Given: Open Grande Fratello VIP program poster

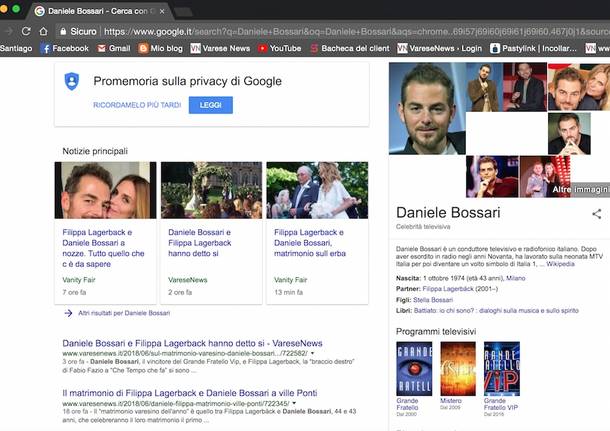Looking at the screenshot, I should 502,369.
